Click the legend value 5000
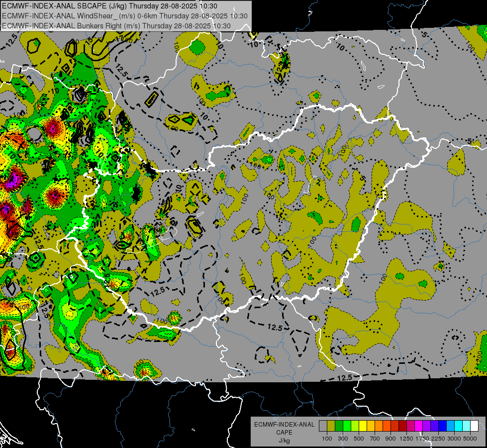The height and width of the screenshot is (448, 487). point(470,439)
